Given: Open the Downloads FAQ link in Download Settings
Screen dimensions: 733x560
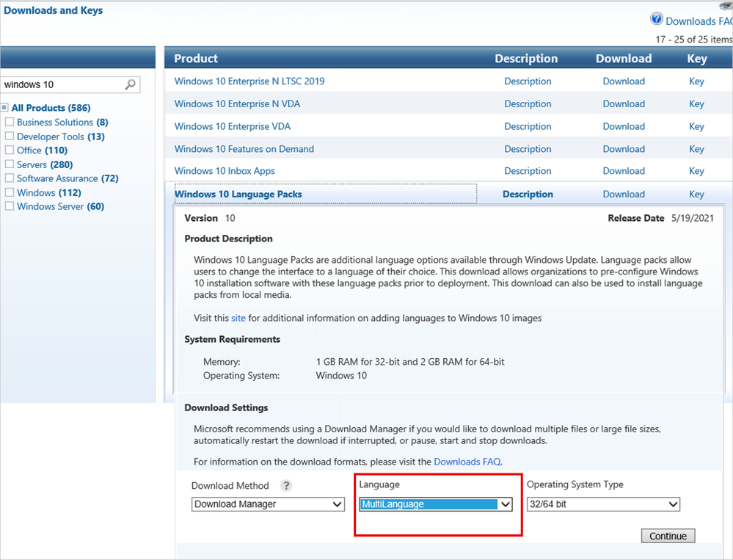Looking at the screenshot, I should [x=468, y=462].
